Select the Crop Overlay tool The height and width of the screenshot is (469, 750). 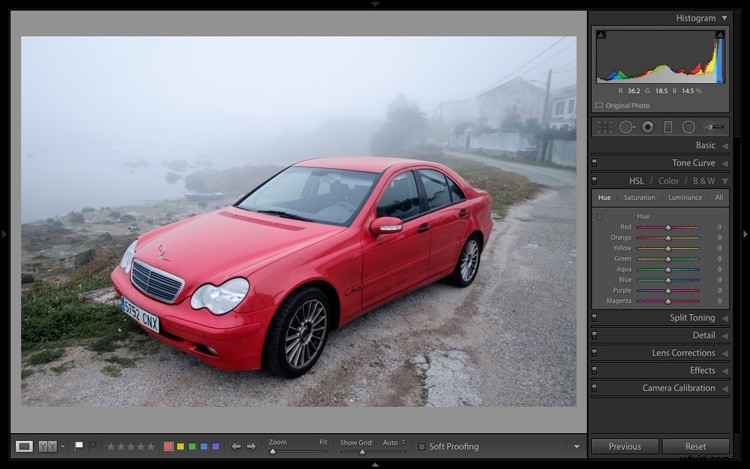coord(605,127)
